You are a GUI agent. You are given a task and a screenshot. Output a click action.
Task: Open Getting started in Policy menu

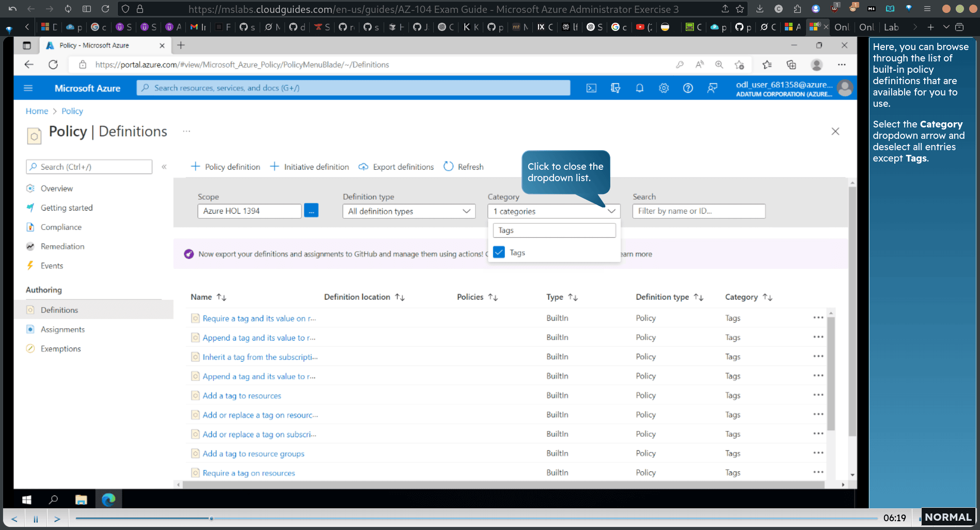67,207
